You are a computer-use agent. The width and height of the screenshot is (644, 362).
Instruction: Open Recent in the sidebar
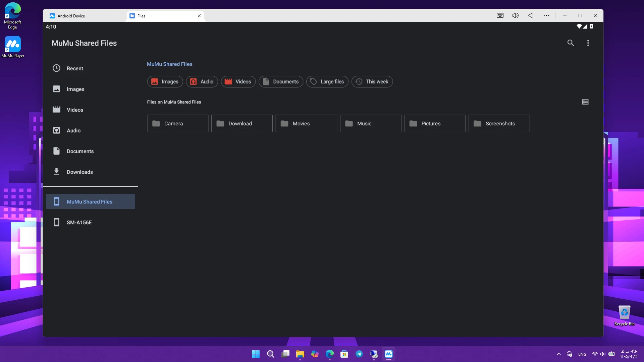pyautogui.click(x=91, y=68)
